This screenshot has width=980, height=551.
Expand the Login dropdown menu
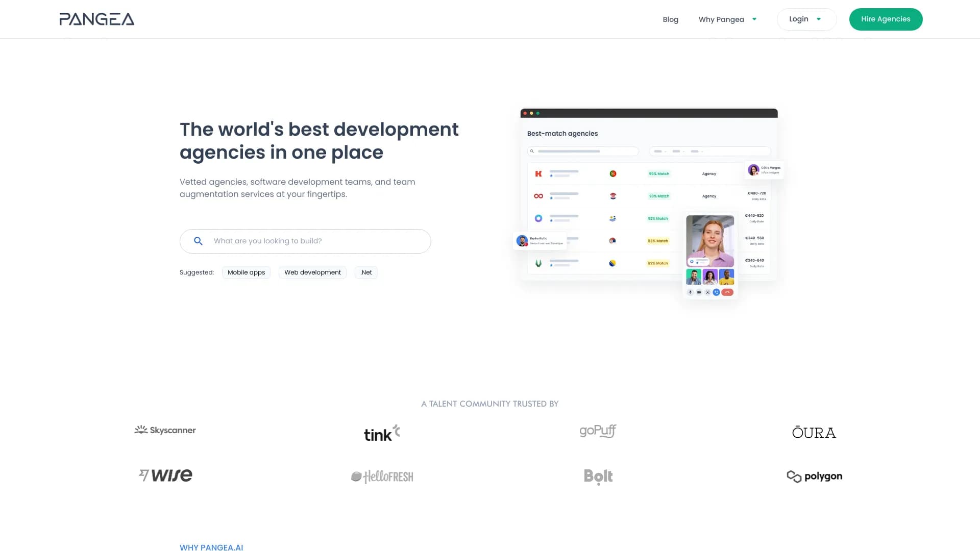point(806,19)
